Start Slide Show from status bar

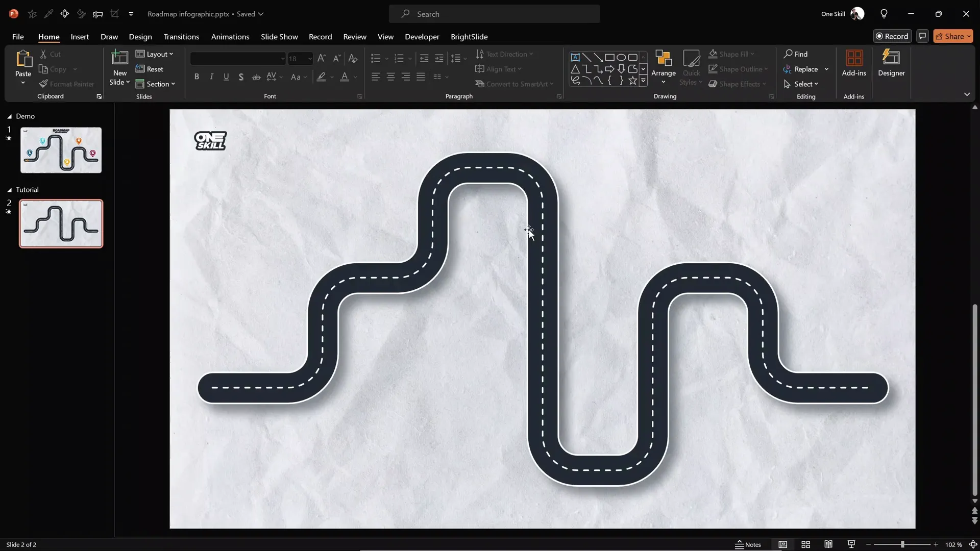pos(851,544)
